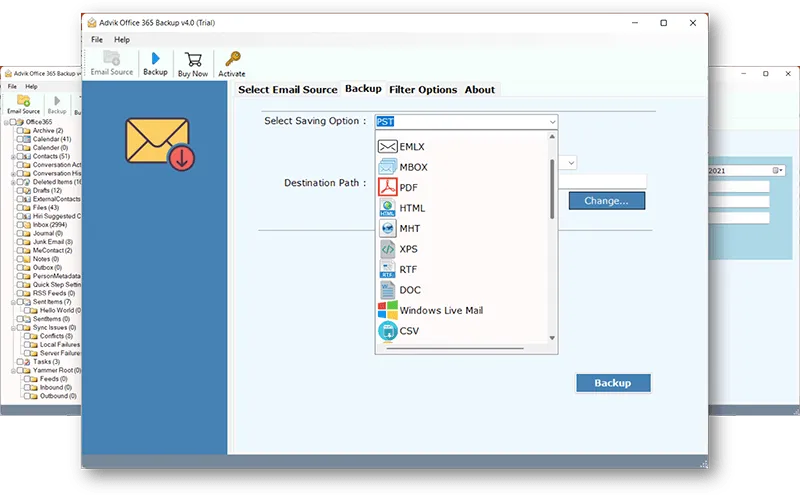The width and height of the screenshot is (800, 495).
Task: Select the XPS code icon in format list
Action: [x=387, y=249]
